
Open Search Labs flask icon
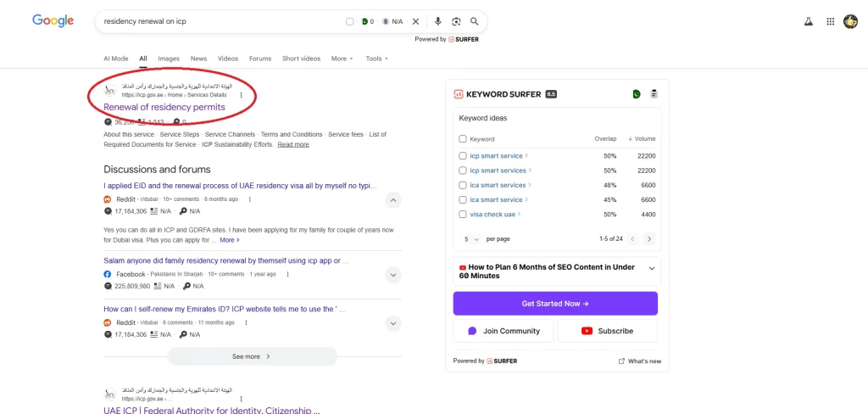[808, 21]
